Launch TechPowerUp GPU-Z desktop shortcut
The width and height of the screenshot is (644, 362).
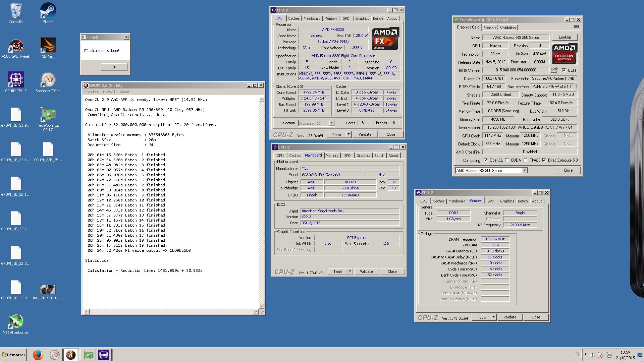(48, 119)
